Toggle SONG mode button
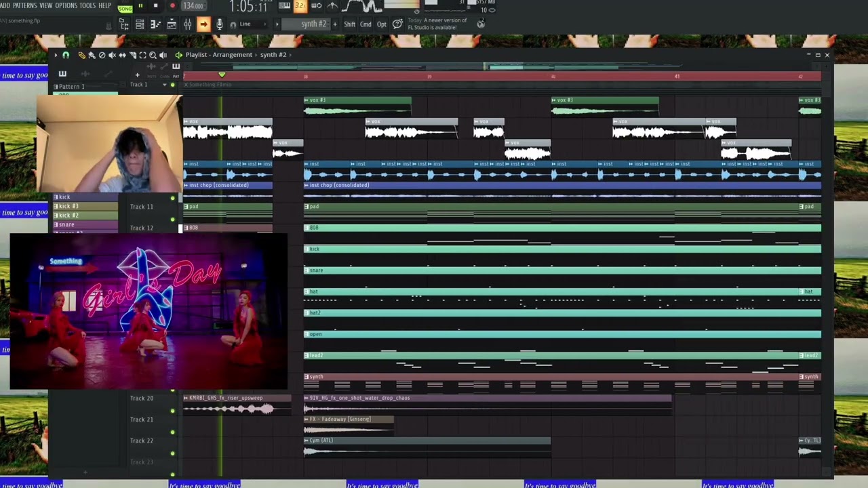 (125, 8)
